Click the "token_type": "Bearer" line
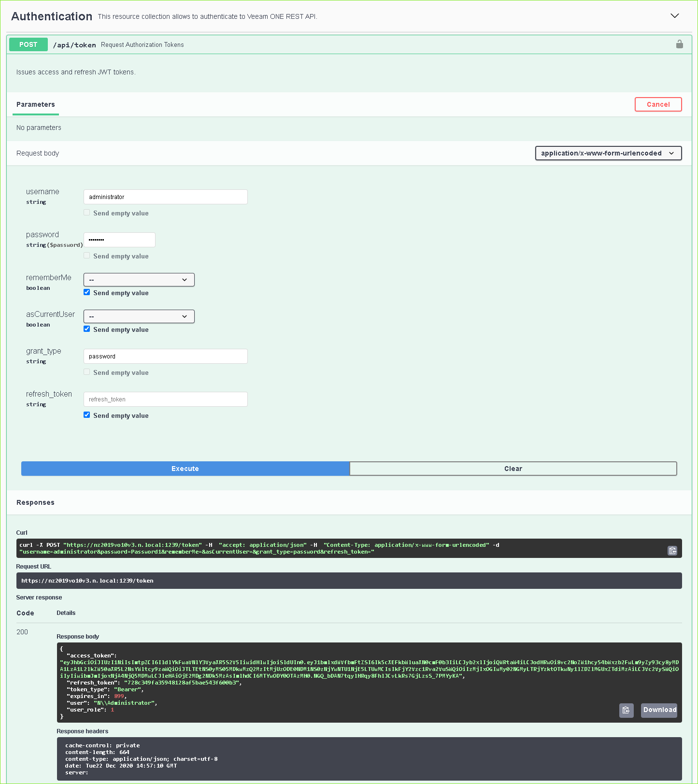This screenshot has width=698, height=784. [x=105, y=689]
